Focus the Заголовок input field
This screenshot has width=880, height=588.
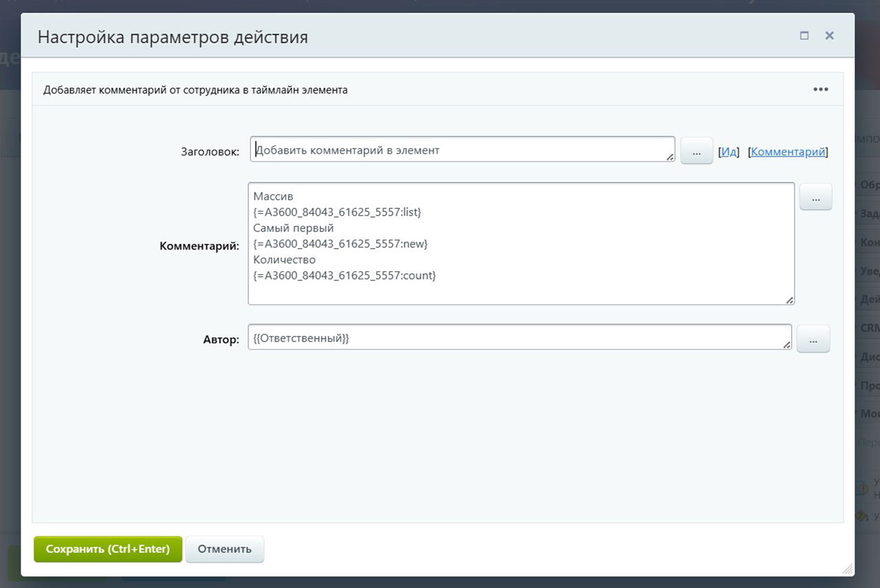click(x=463, y=149)
